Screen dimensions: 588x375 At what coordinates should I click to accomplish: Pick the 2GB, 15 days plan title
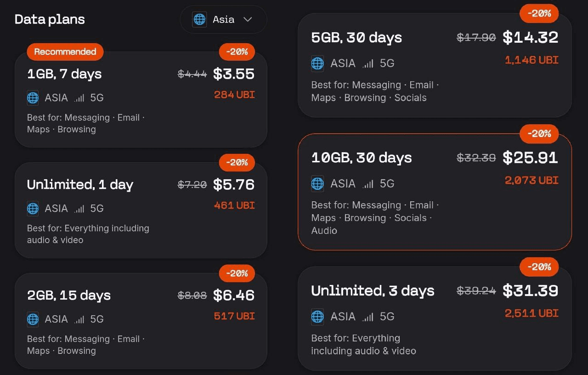(69, 295)
